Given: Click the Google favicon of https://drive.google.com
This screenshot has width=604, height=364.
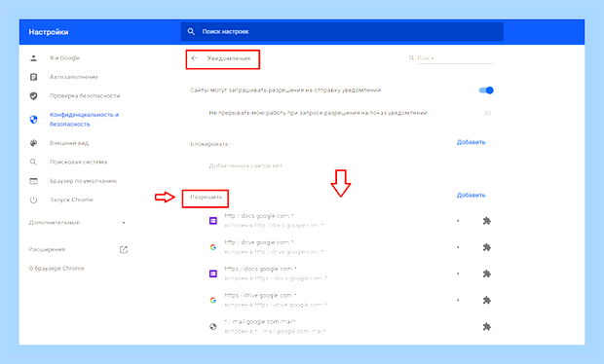Looking at the screenshot, I should point(213,300).
